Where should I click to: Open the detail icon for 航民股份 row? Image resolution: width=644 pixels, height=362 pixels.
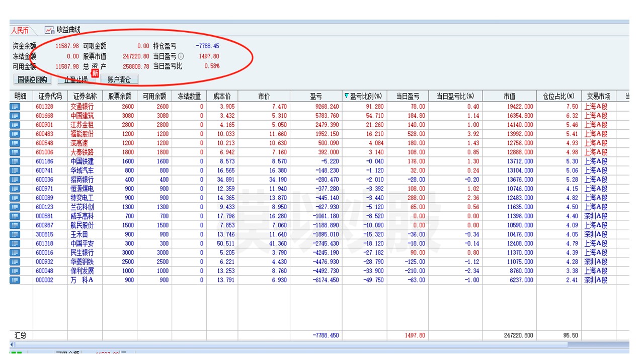point(15,225)
